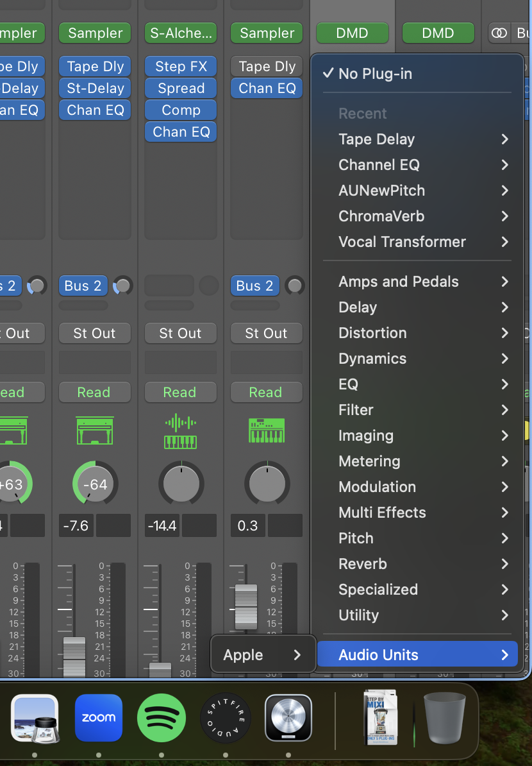
Task: Open the Comp plug-in slot
Action: 181,110
